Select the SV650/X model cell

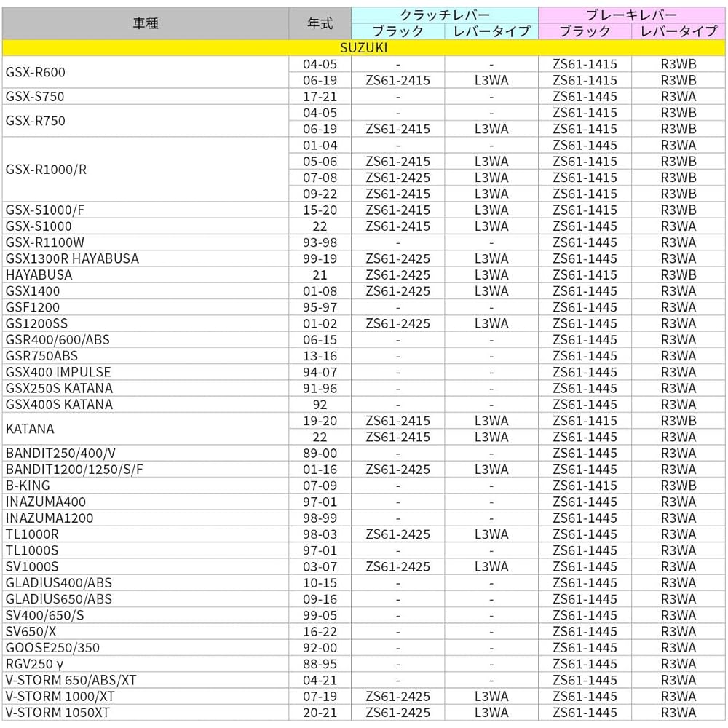pos(146,631)
